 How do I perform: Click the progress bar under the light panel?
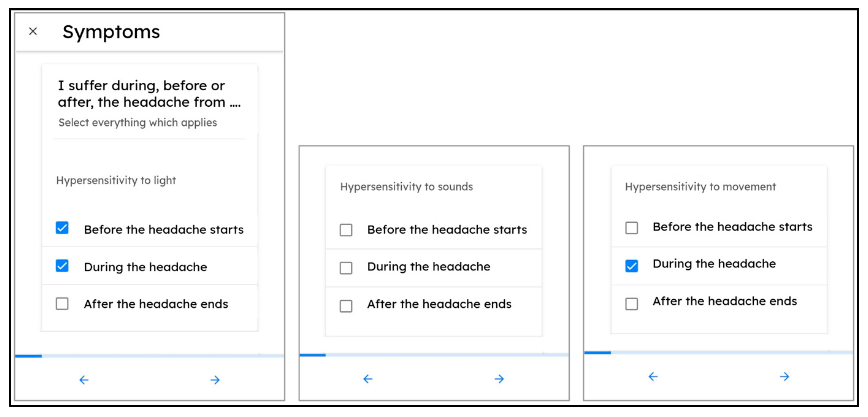click(150, 356)
